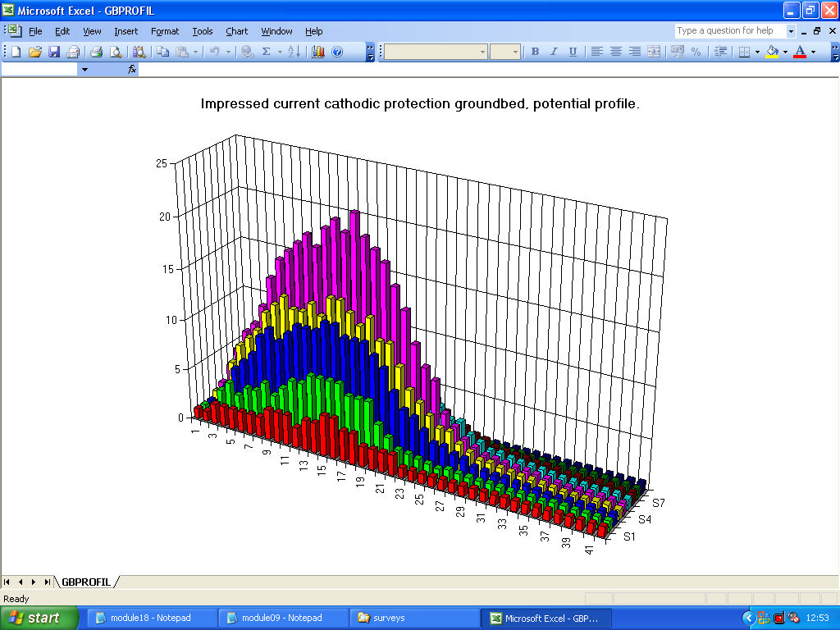Image resolution: width=840 pixels, height=630 pixels.
Task: Launch the Chart Wizard icon
Action: click(317, 52)
